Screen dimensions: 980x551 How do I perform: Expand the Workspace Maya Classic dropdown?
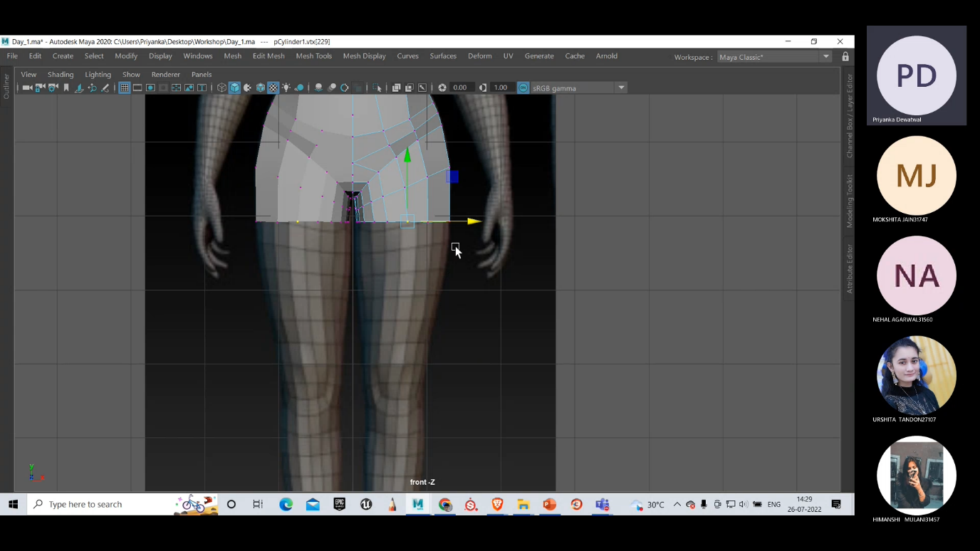(826, 57)
